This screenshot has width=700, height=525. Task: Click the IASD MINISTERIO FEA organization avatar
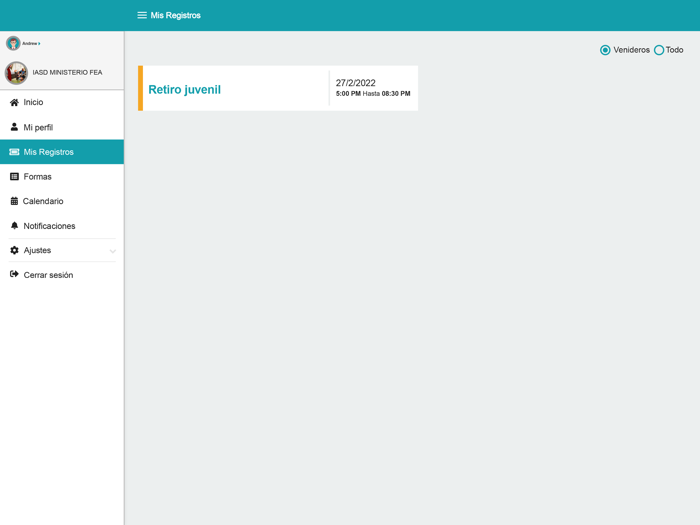pyautogui.click(x=16, y=73)
